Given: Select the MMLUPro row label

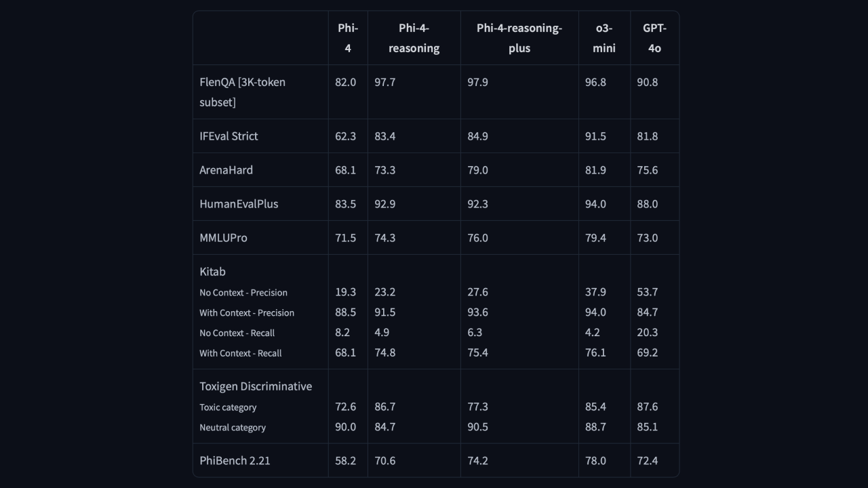Looking at the screenshot, I should point(223,238).
